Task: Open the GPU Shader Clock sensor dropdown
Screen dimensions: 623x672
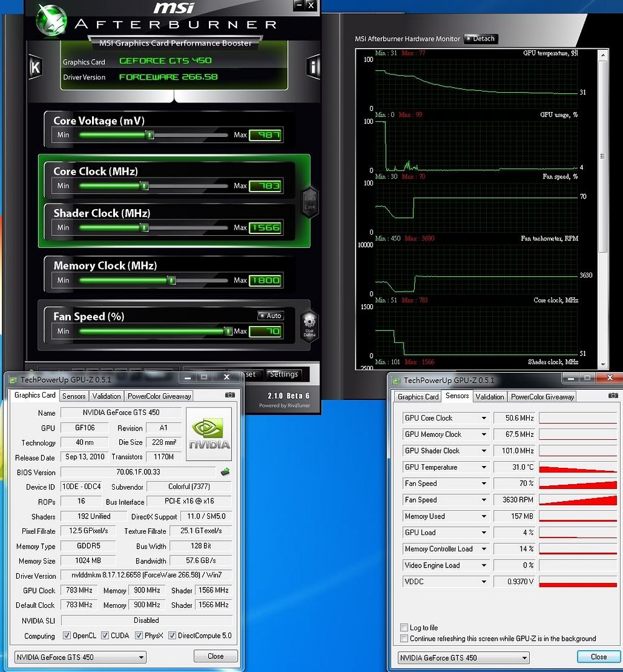Action: click(x=484, y=451)
